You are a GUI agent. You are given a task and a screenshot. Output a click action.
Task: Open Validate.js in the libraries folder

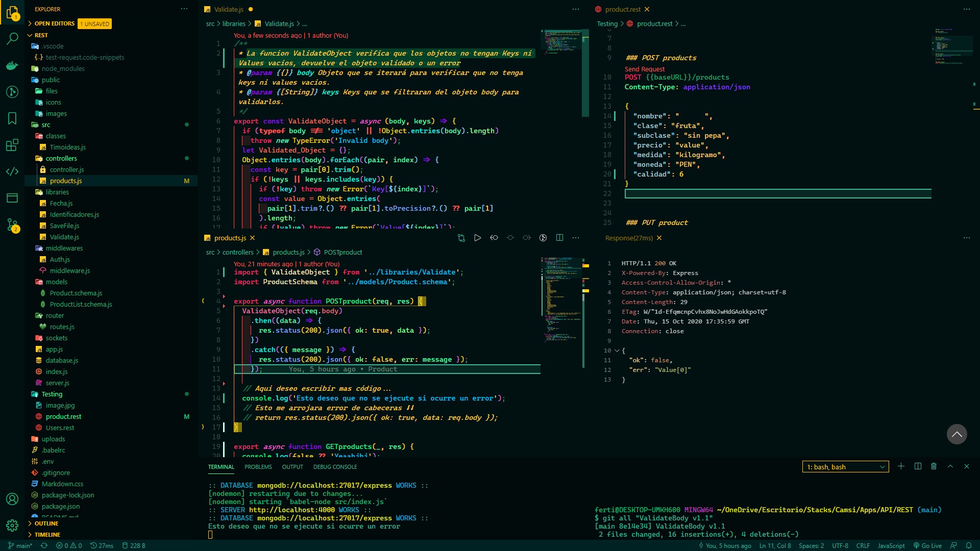click(x=64, y=237)
